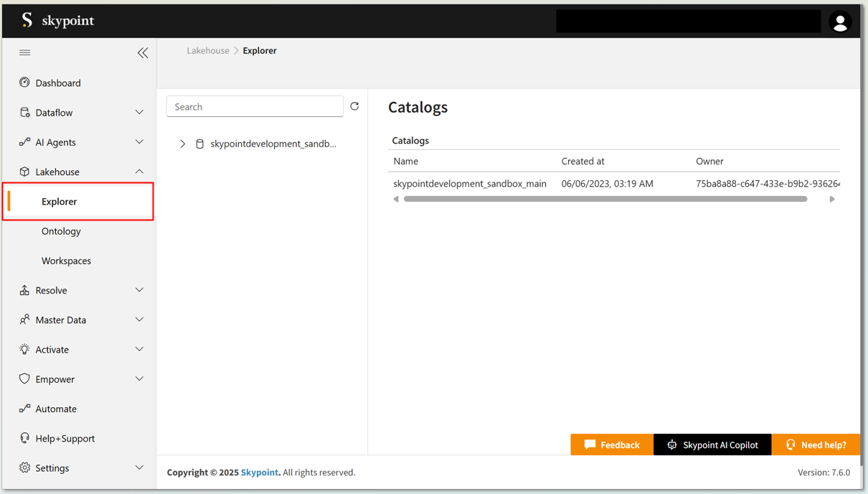Click the Resolve icon in sidebar
This screenshot has height=494, width=868.
[x=24, y=290]
